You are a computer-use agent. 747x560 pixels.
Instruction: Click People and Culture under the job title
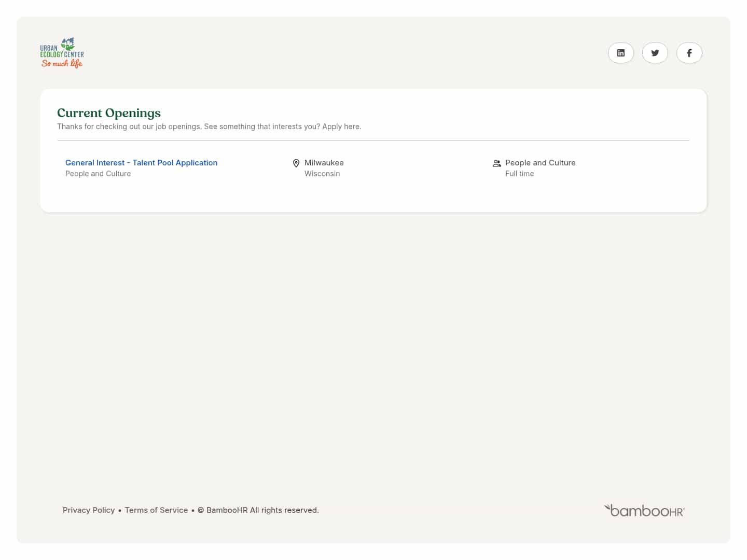pyautogui.click(x=98, y=174)
